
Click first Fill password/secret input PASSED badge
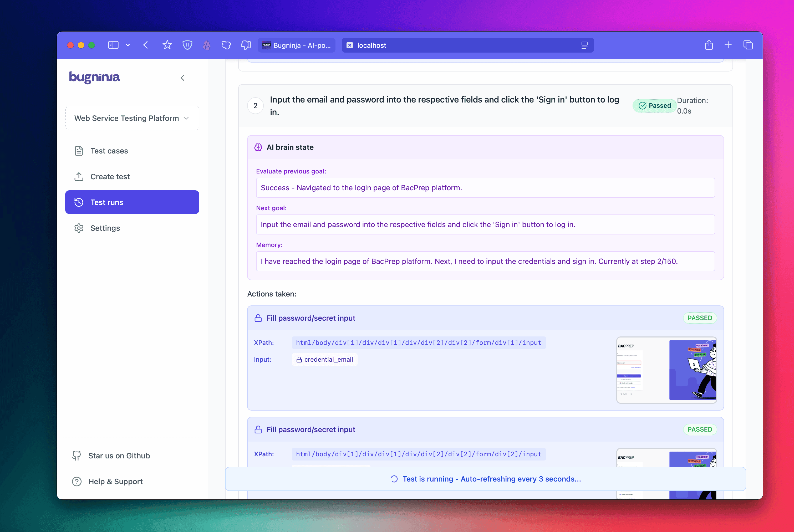[700, 318]
